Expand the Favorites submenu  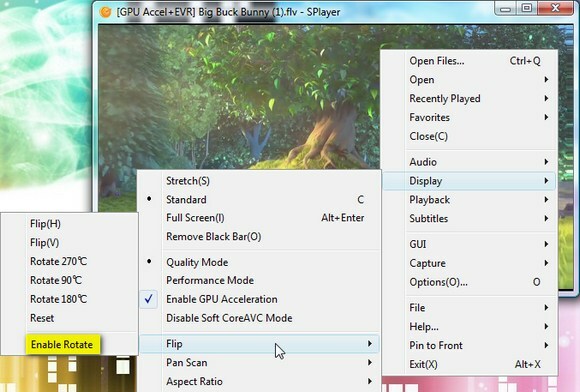(x=469, y=117)
